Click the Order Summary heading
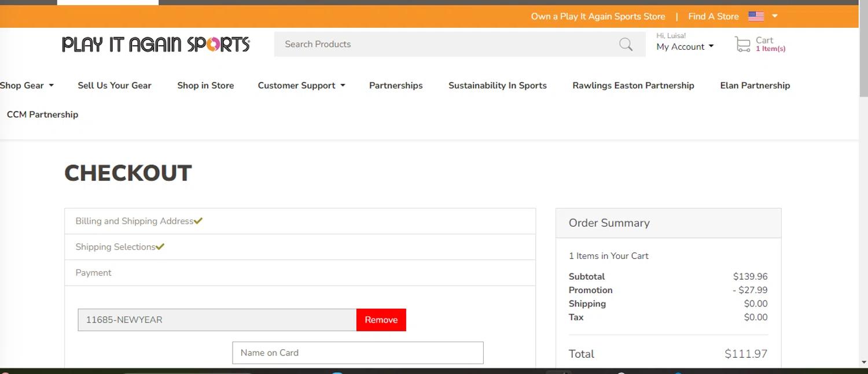This screenshot has height=374, width=868. [x=609, y=223]
